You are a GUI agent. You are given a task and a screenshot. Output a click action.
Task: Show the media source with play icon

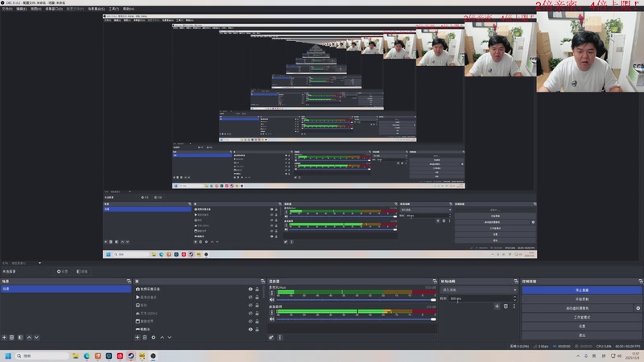250,297
